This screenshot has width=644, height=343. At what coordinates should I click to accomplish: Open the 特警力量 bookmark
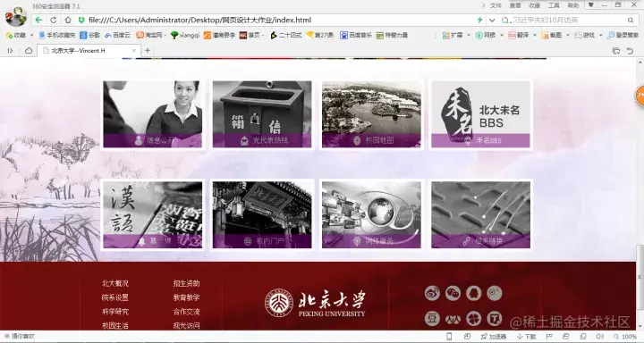point(393,36)
